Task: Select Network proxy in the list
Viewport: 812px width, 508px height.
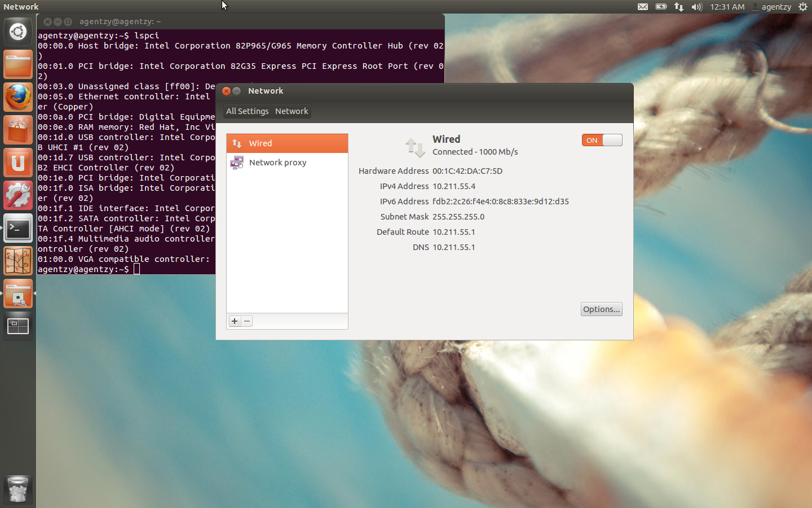Action: tap(287, 163)
